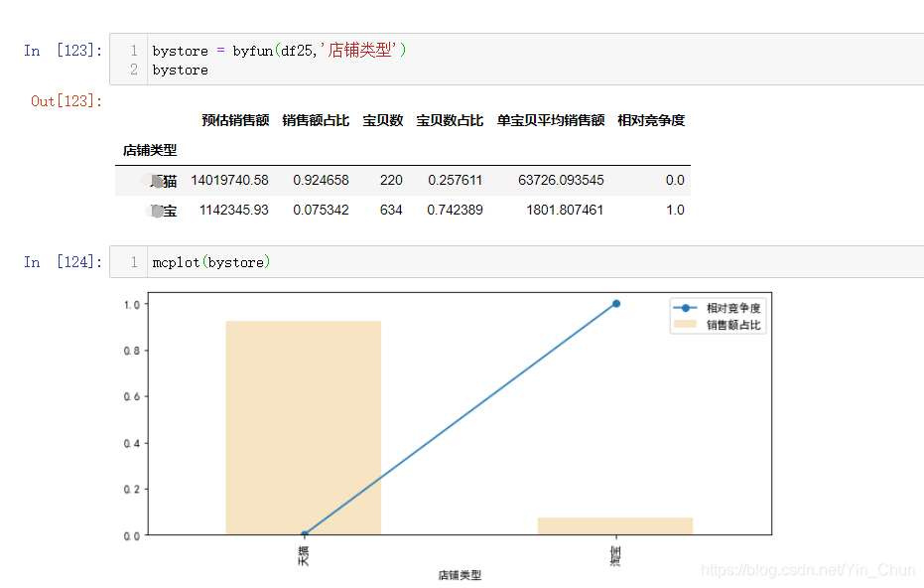Click the 相对竞争度 legend entry

click(718, 308)
